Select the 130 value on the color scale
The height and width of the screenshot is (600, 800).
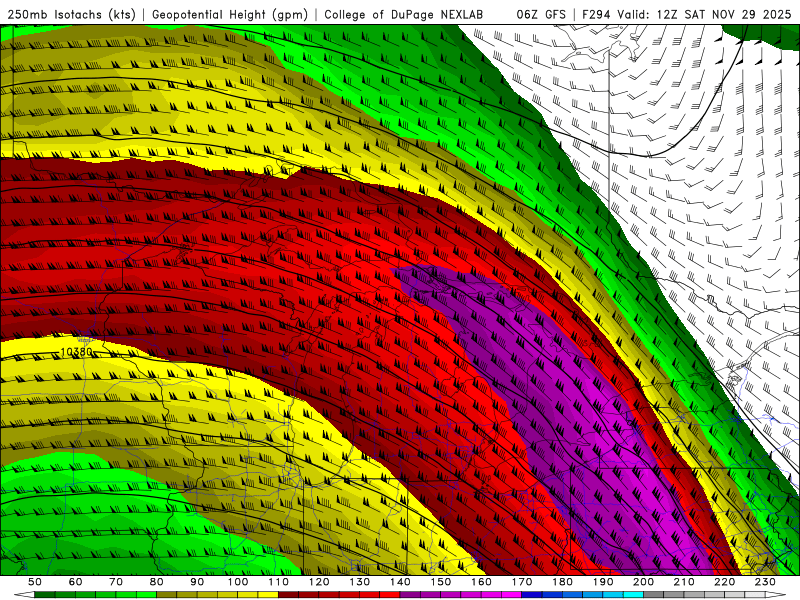[360, 582]
